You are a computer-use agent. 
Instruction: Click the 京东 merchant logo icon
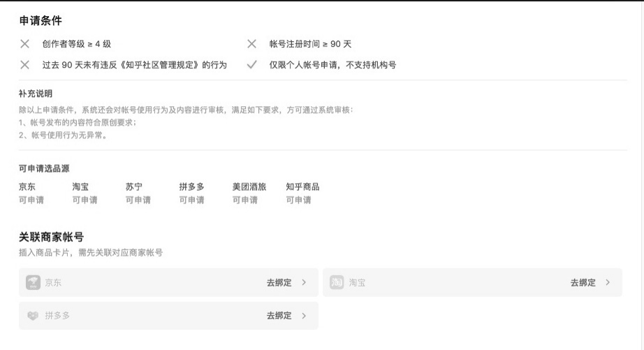33,283
